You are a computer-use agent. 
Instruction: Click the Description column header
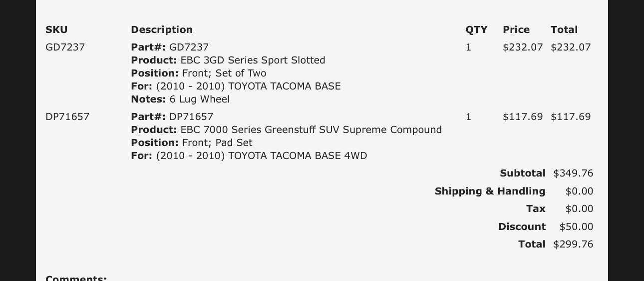click(x=162, y=29)
